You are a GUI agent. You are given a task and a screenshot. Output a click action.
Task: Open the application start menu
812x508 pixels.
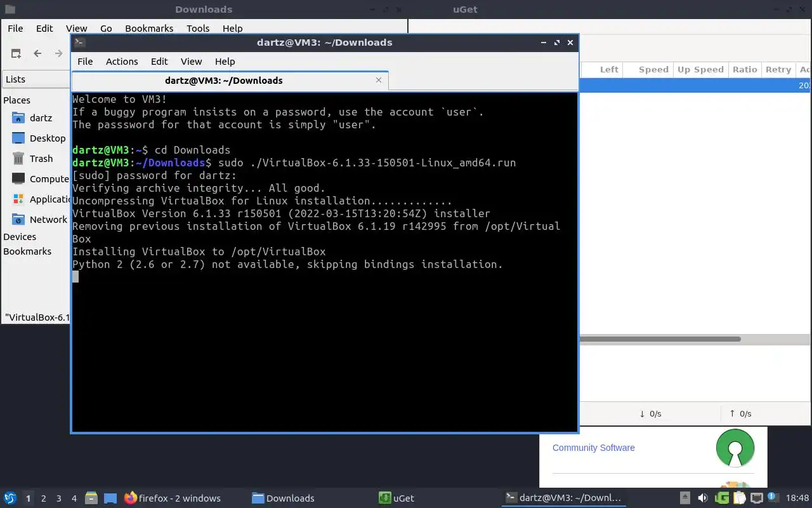pyautogui.click(x=10, y=498)
